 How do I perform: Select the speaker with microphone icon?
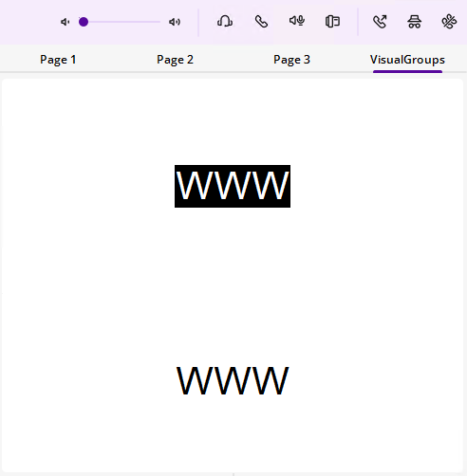coord(297,21)
